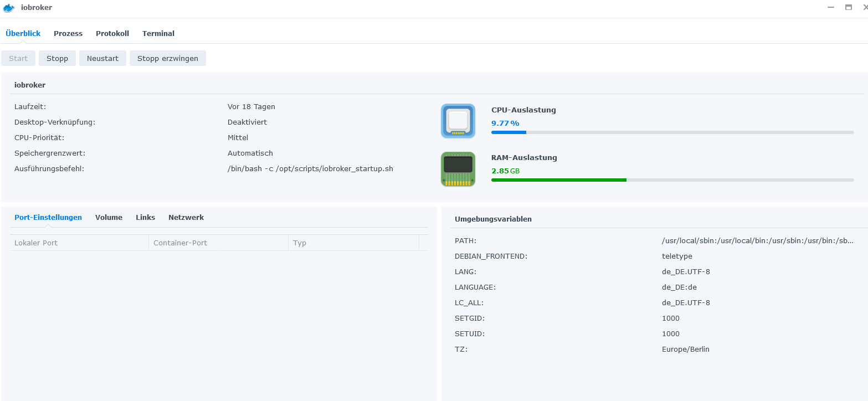This screenshot has height=401, width=868.
Task: Click the Umgebungsvariablen heading
Action: click(493, 219)
